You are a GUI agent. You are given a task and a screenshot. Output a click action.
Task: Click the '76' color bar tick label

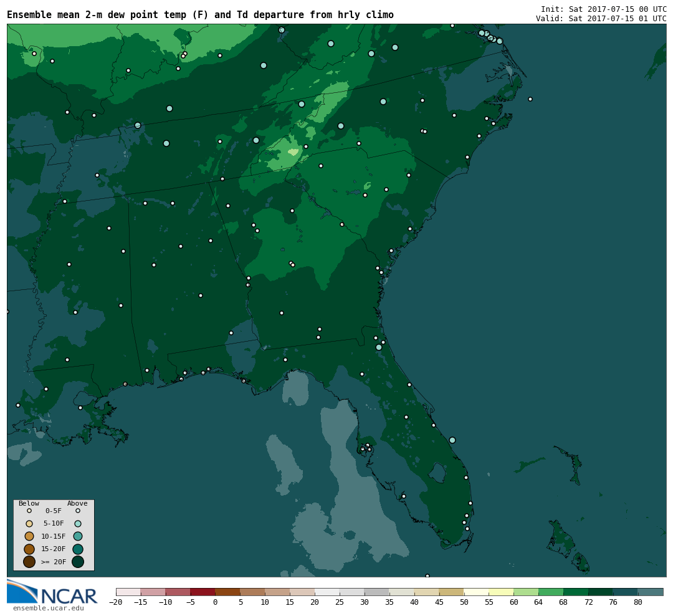pos(613,602)
